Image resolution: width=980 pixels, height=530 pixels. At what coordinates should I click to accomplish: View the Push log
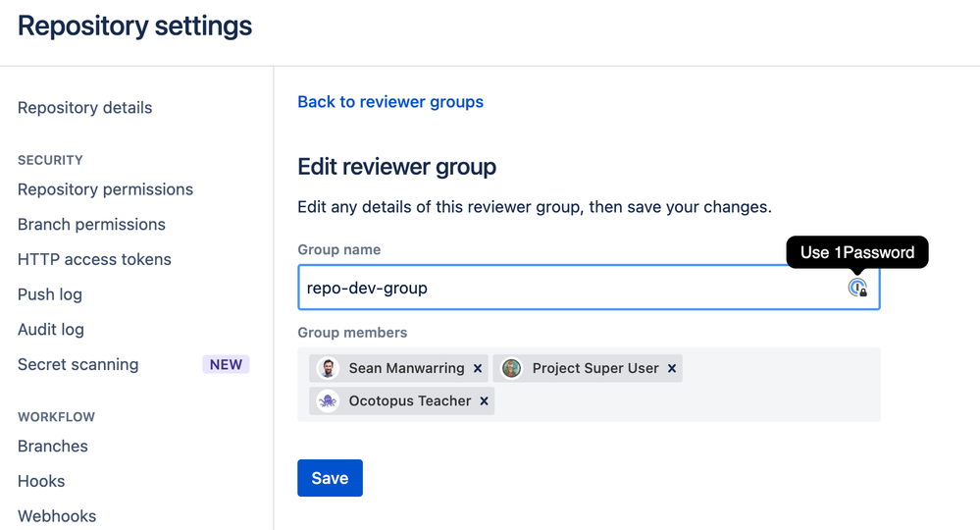tap(50, 294)
